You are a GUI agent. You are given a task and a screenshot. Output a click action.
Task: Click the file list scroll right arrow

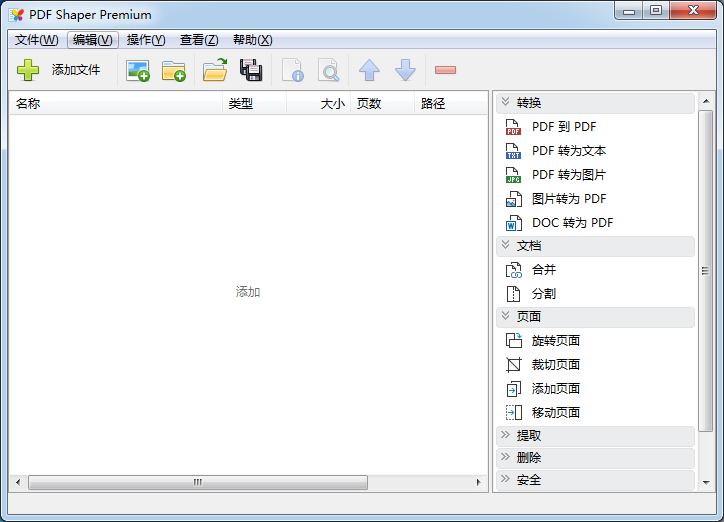tap(478, 483)
